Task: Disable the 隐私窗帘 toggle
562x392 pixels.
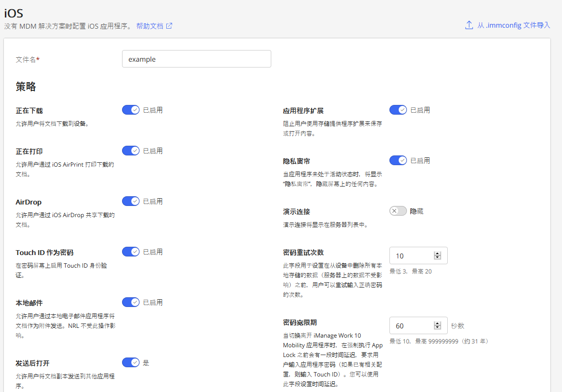Action: pos(398,160)
